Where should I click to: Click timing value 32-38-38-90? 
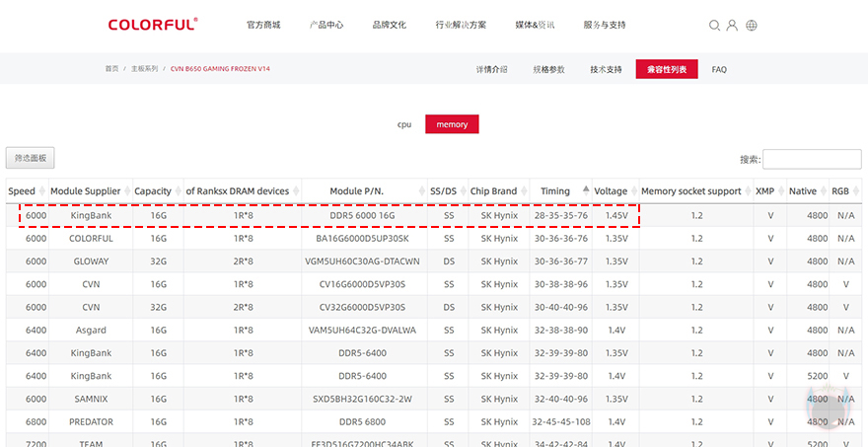561,331
